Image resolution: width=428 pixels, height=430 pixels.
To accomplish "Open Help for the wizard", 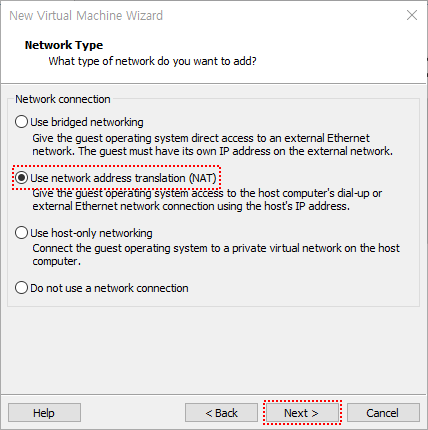I will [x=44, y=413].
